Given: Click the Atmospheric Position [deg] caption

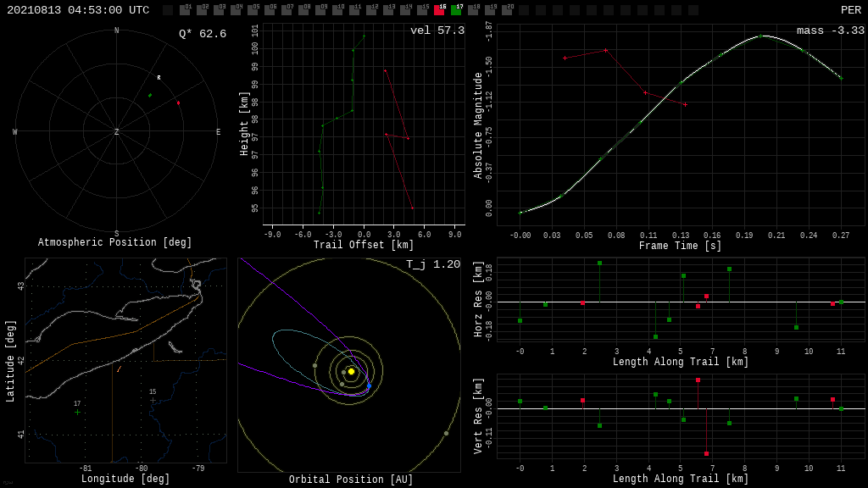Looking at the screenshot, I should click(114, 242).
